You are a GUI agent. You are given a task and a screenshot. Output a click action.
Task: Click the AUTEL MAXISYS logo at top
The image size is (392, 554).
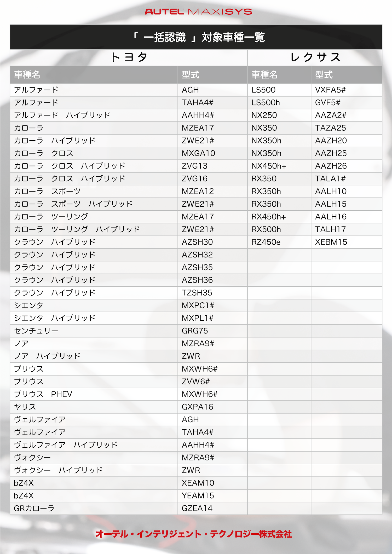(x=198, y=12)
